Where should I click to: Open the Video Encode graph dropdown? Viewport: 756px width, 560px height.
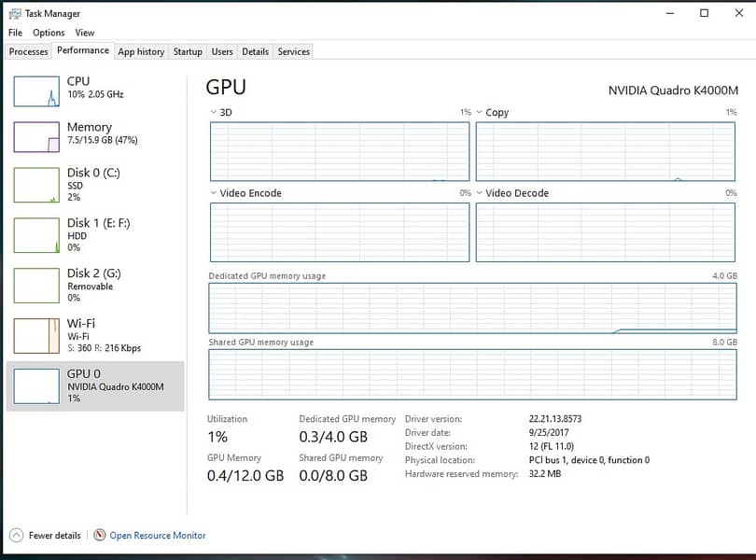[215, 193]
